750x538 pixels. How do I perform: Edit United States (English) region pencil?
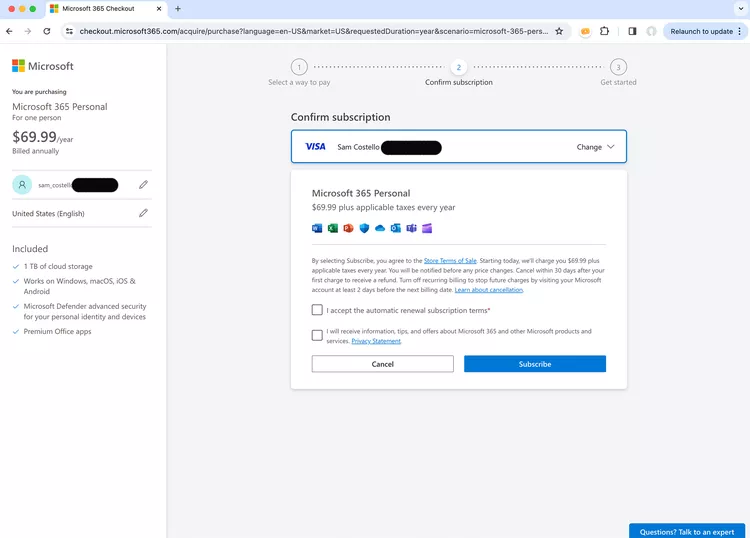pos(143,213)
